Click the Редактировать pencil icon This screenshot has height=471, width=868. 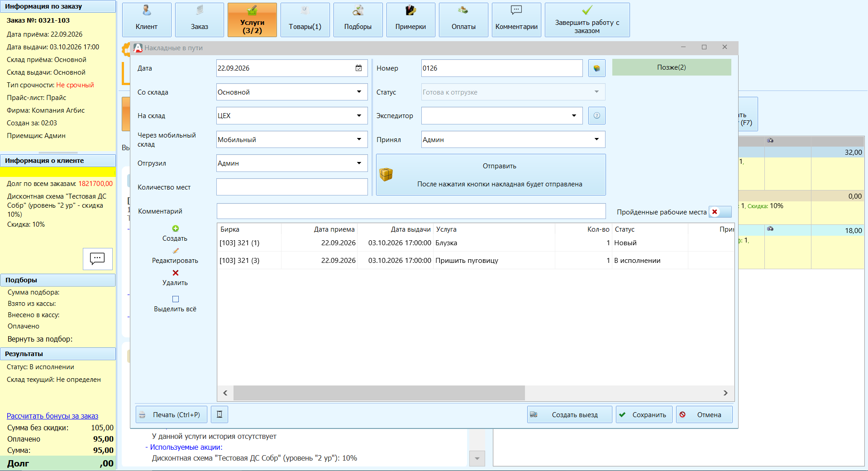[x=176, y=251]
